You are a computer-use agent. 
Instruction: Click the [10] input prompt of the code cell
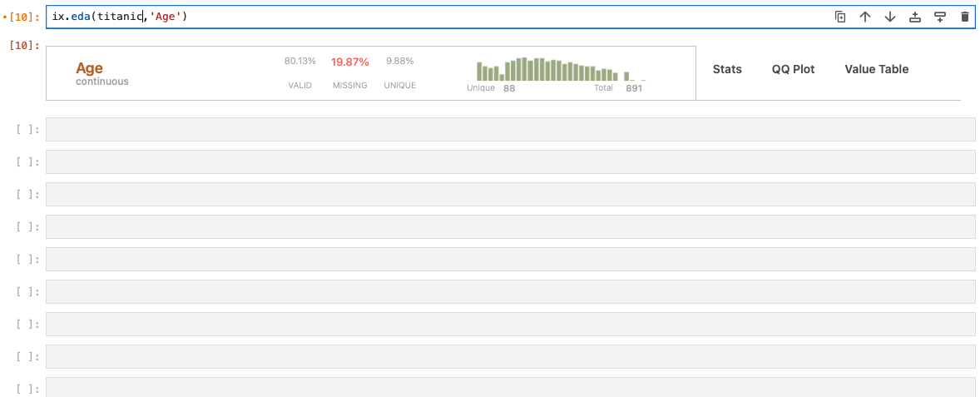24,17
